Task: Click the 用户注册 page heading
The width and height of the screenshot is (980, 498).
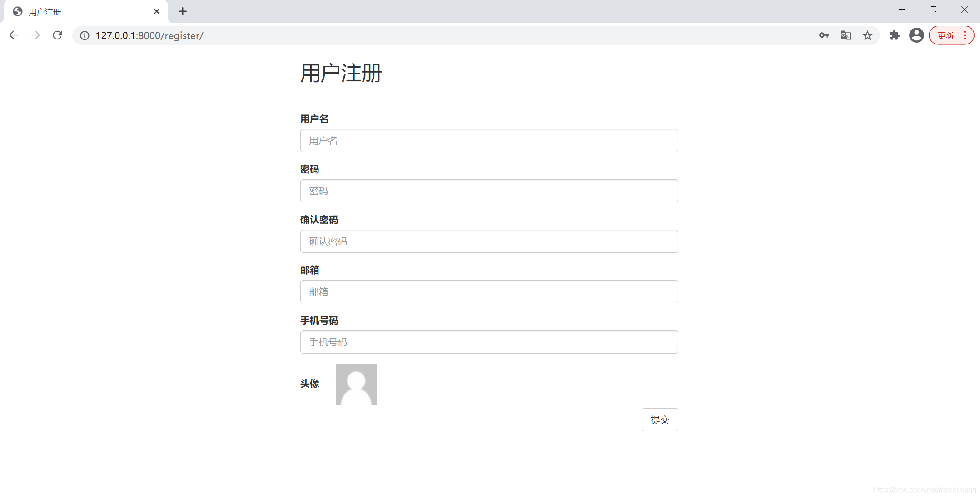Action: tap(341, 73)
